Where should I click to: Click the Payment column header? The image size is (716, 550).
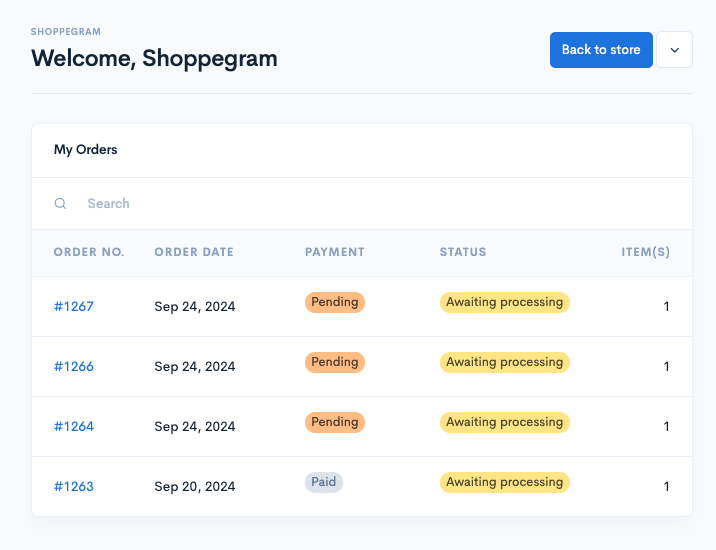[335, 252]
